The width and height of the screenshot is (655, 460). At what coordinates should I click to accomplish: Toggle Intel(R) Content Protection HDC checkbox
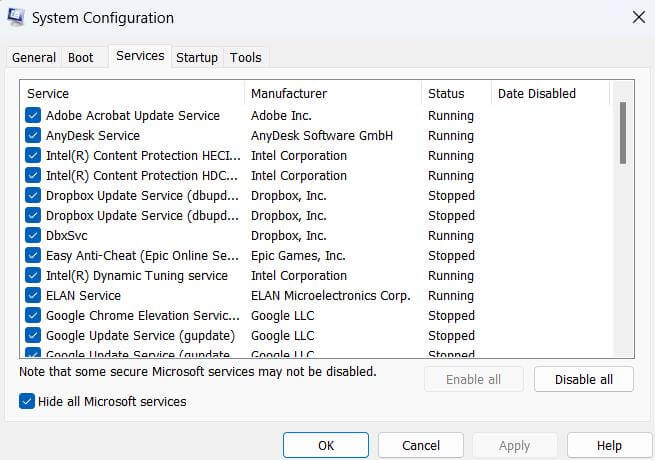click(33, 175)
